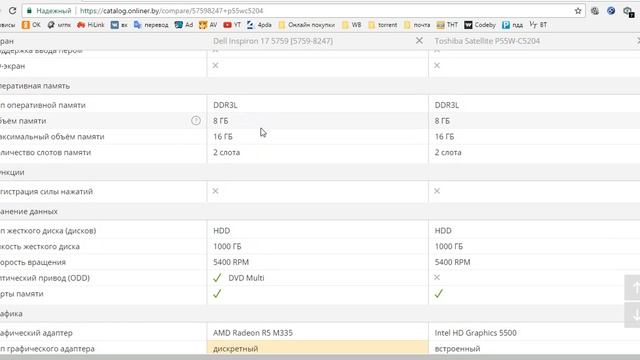Viewport: 640px width, 360px height.
Task: Click Dell's 8 ГБ memory value
Action: 221,121
